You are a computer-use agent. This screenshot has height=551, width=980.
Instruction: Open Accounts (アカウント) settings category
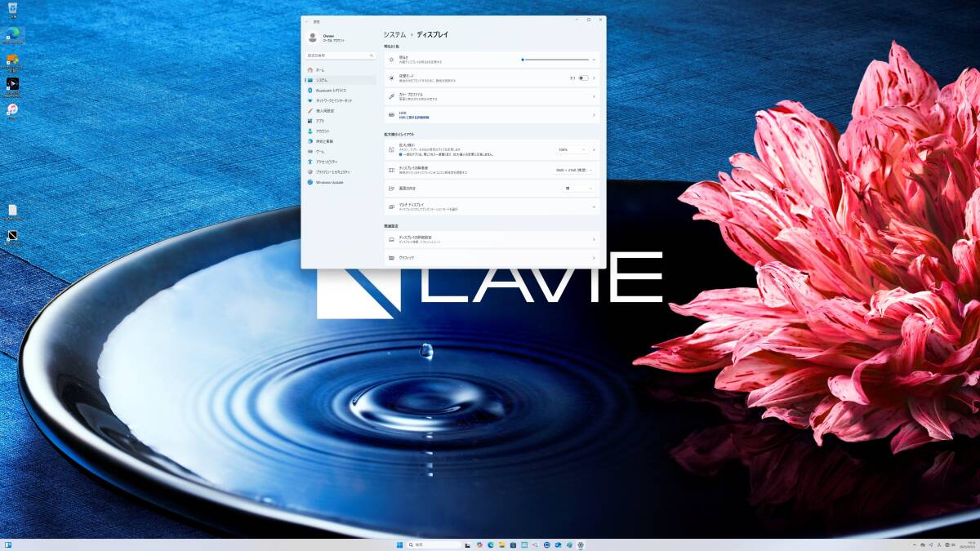(340, 131)
